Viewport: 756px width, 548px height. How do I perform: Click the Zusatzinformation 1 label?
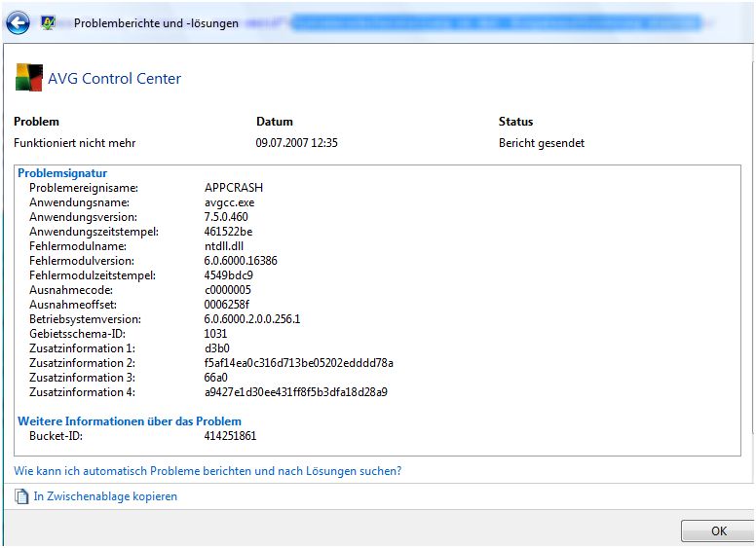82,348
